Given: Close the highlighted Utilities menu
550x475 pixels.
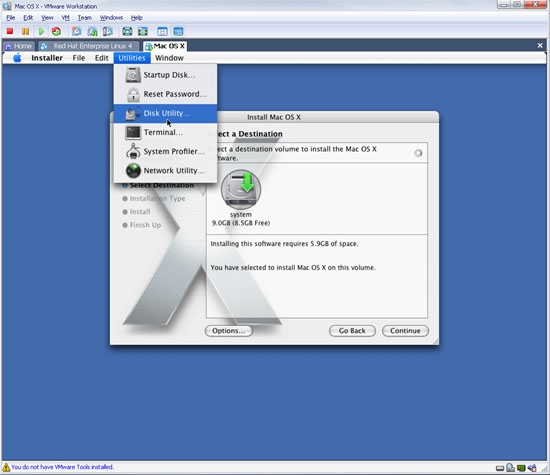Looking at the screenshot, I should pos(132,58).
